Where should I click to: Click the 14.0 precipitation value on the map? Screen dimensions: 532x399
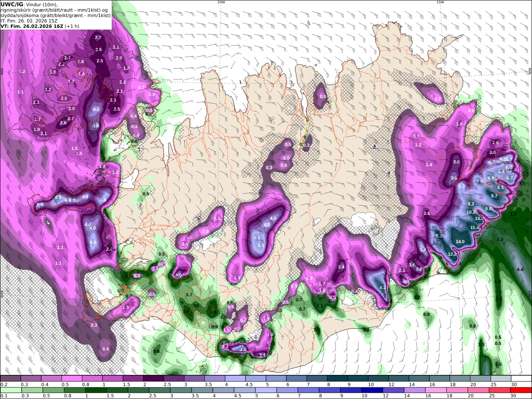pyautogui.click(x=460, y=241)
